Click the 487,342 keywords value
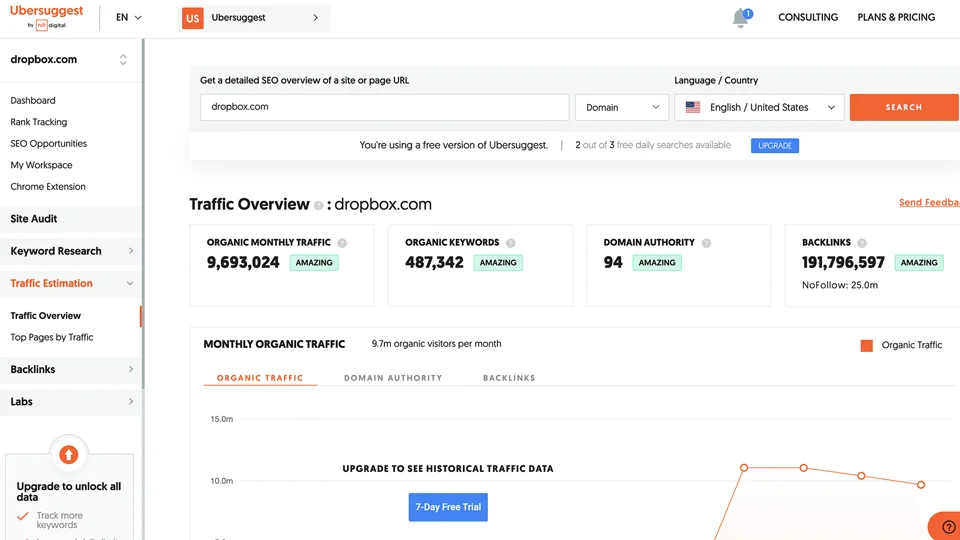Screen dimensions: 960x540 click(x=434, y=263)
